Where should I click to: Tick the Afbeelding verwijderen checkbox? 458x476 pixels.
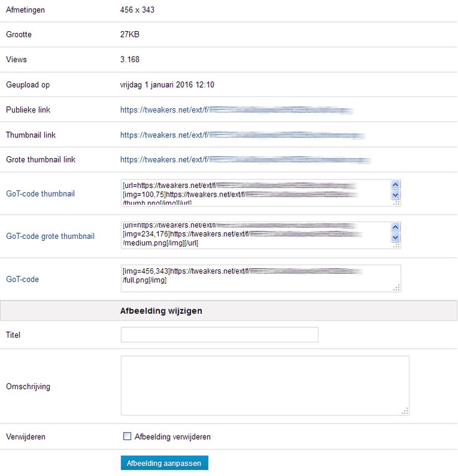(x=128, y=437)
